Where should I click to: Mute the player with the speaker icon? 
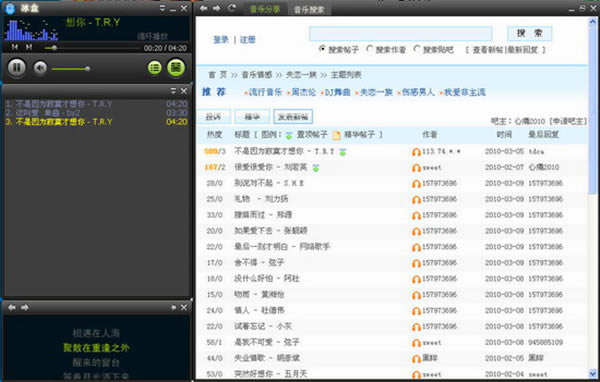coord(40,68)
